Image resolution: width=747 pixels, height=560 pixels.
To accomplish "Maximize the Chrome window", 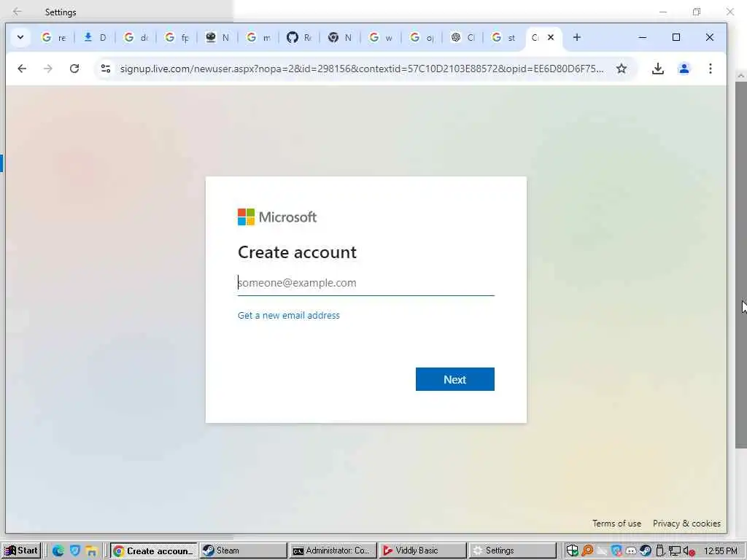I will [x=676, y=37].
